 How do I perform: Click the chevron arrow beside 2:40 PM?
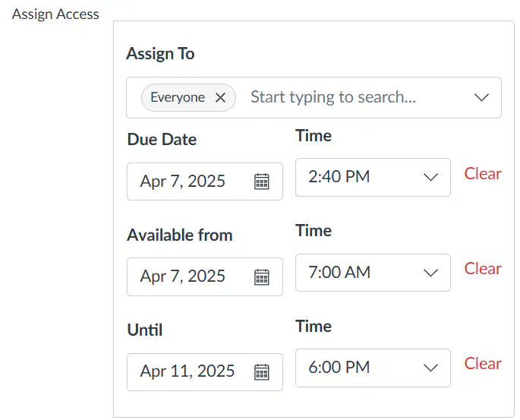point(430,177)
